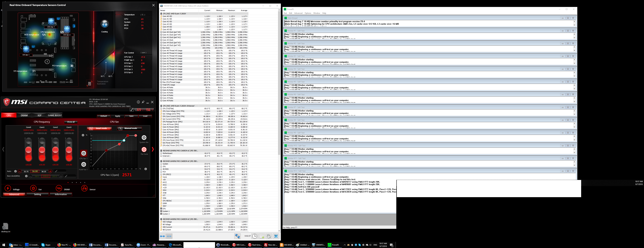Click the Apply button

click(117, 116)
